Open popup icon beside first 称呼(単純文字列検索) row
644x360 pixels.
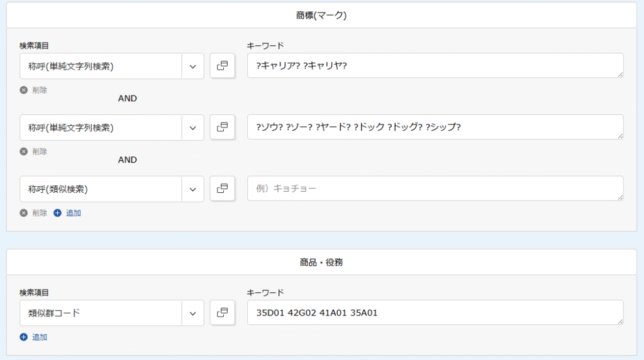(x=222, y=66)
